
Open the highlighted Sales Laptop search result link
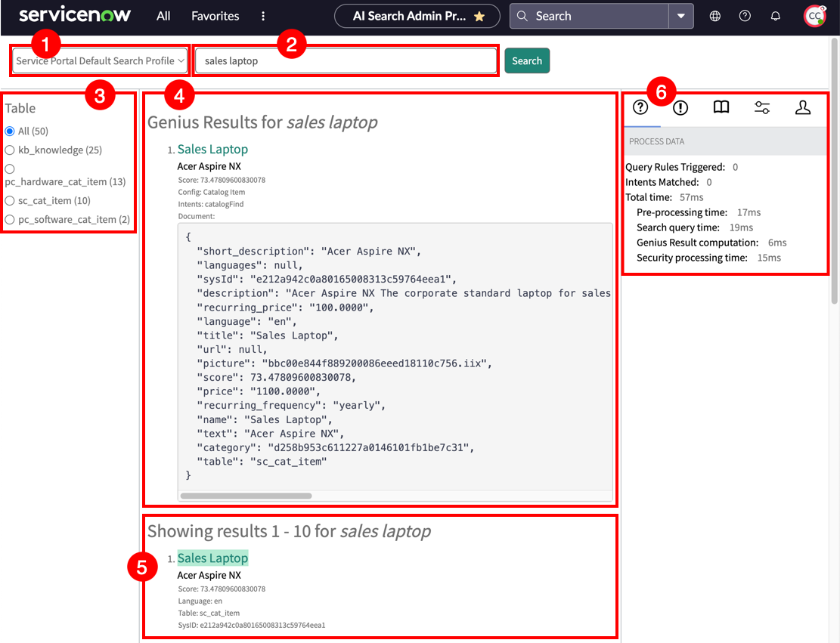coord(212,558)
